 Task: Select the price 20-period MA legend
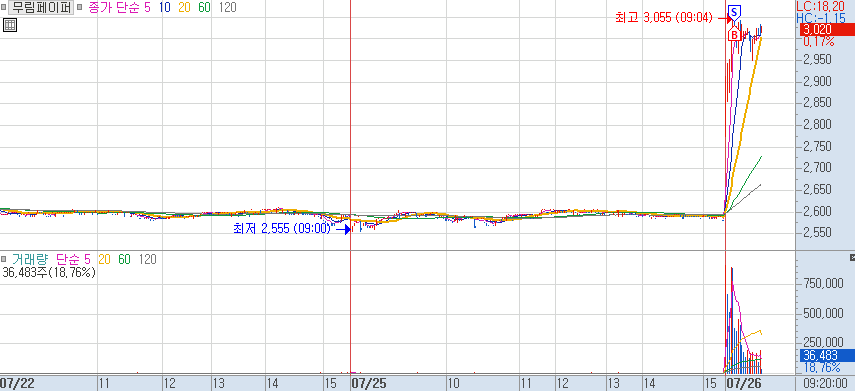click(x=185, y=8)
